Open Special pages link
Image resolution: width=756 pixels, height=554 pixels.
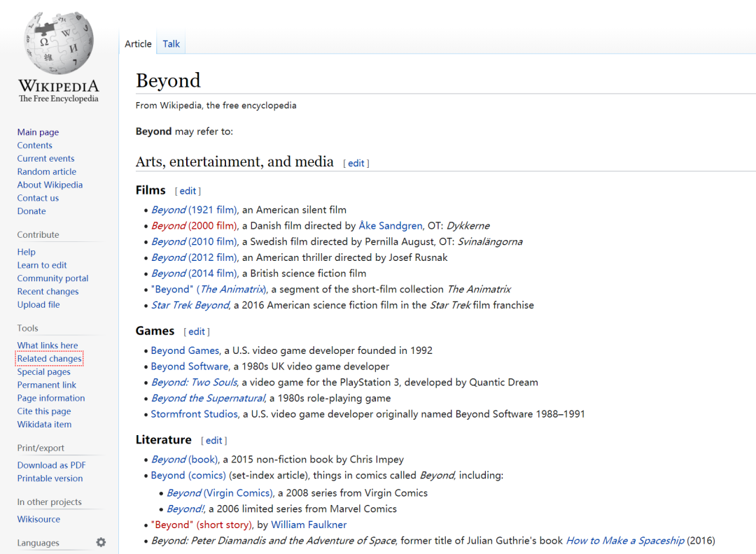44,372
